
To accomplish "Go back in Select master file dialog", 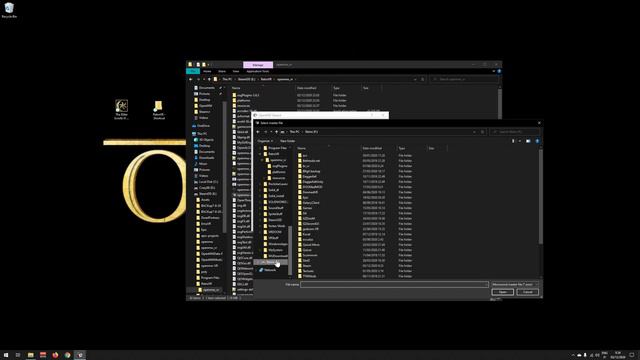I will point(258,132).
